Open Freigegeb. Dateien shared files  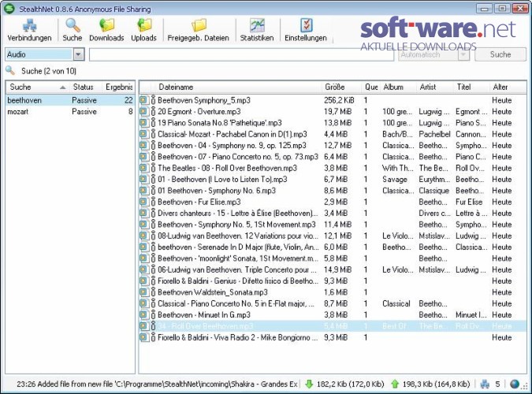pos(198,30)
